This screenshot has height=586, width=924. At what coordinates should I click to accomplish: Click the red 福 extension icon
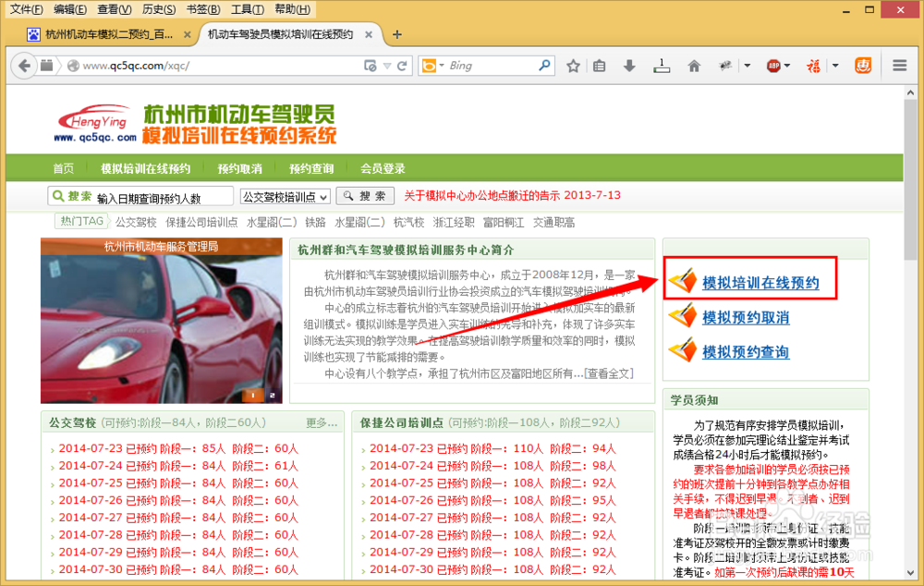pos(814,66)
